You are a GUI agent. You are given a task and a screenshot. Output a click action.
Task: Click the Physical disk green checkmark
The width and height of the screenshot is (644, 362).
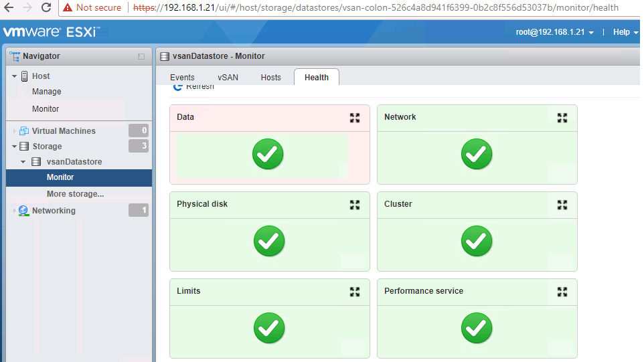click(x=269, y=241)
